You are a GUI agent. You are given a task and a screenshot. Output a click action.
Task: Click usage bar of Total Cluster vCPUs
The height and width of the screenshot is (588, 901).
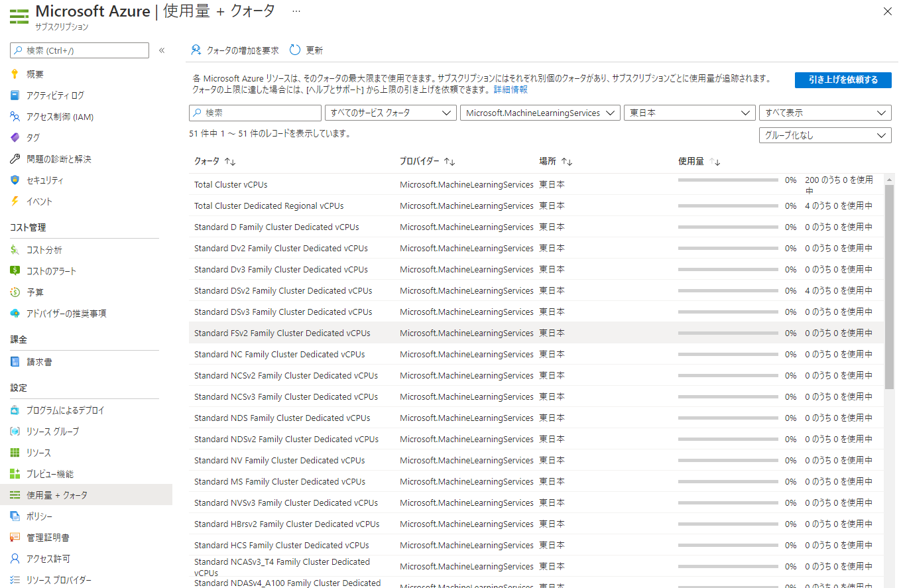(x=728, y=180)
